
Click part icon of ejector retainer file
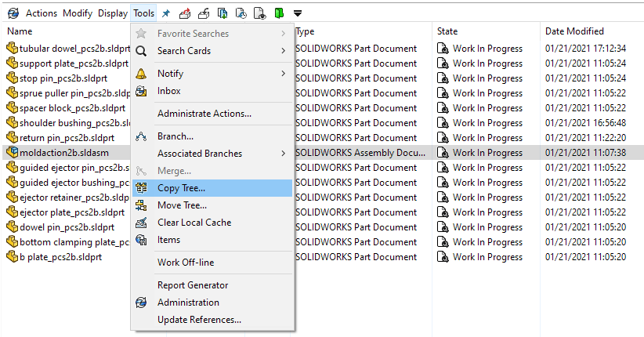(x=13, y=197)
